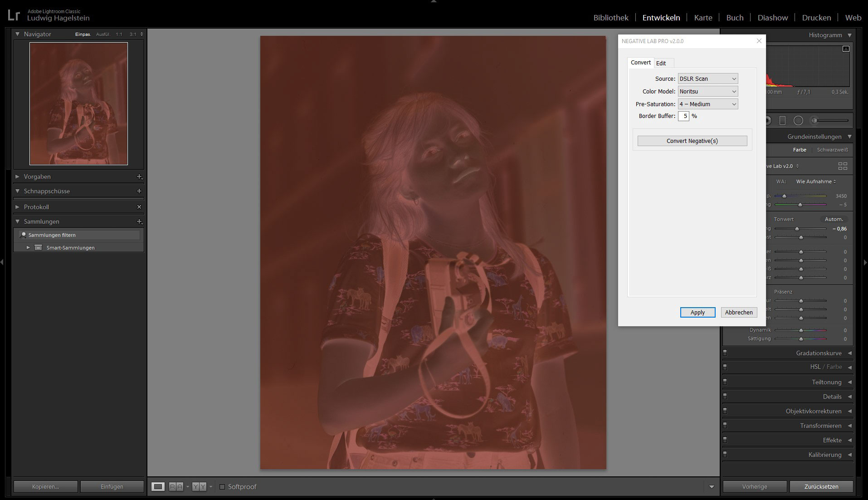Image resolution: width=868 pixels, height=500 pixels.
Task: Open the profile browser grid icon
Action: pyautogui.click(x=843, y=166)
